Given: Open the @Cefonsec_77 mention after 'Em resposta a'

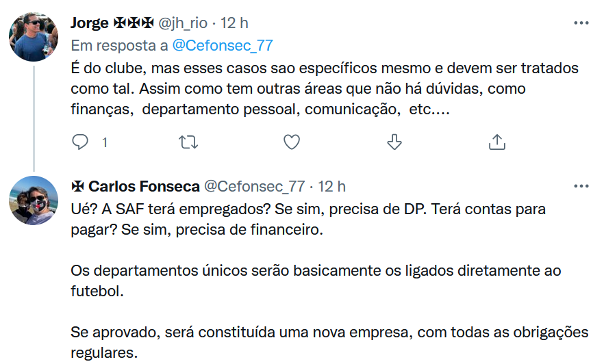Looking at the screenshot, I should tap(222, 46).
